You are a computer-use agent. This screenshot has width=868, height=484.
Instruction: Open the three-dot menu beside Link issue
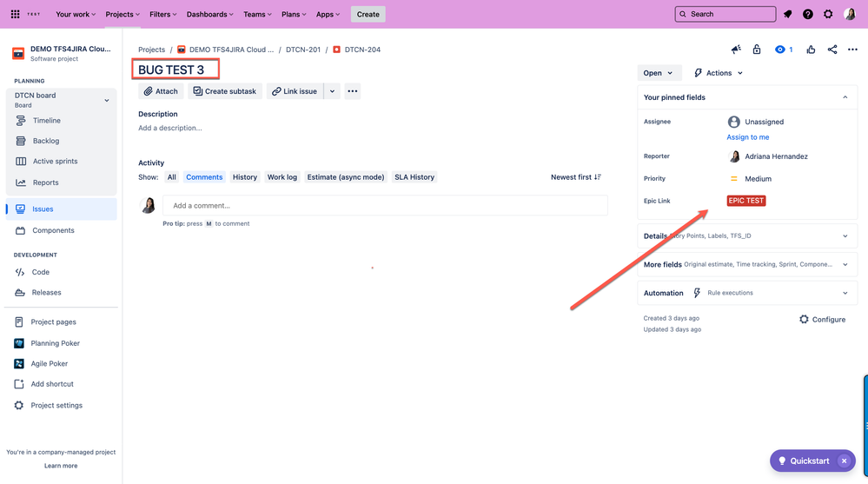click(353, 91)
